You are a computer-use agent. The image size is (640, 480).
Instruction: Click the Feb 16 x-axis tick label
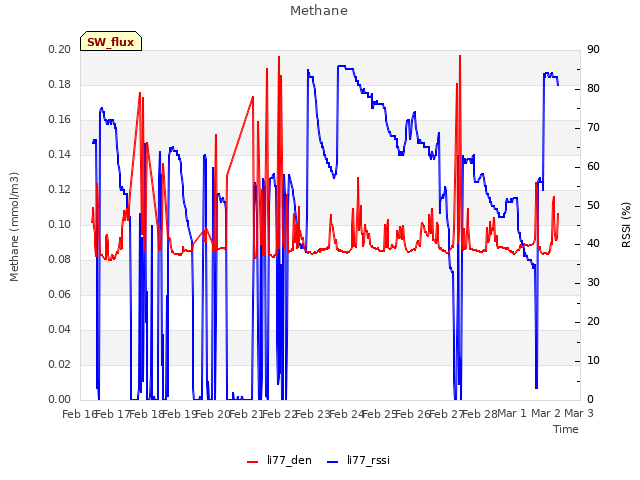pyautogui.click(x=79, y=414)
